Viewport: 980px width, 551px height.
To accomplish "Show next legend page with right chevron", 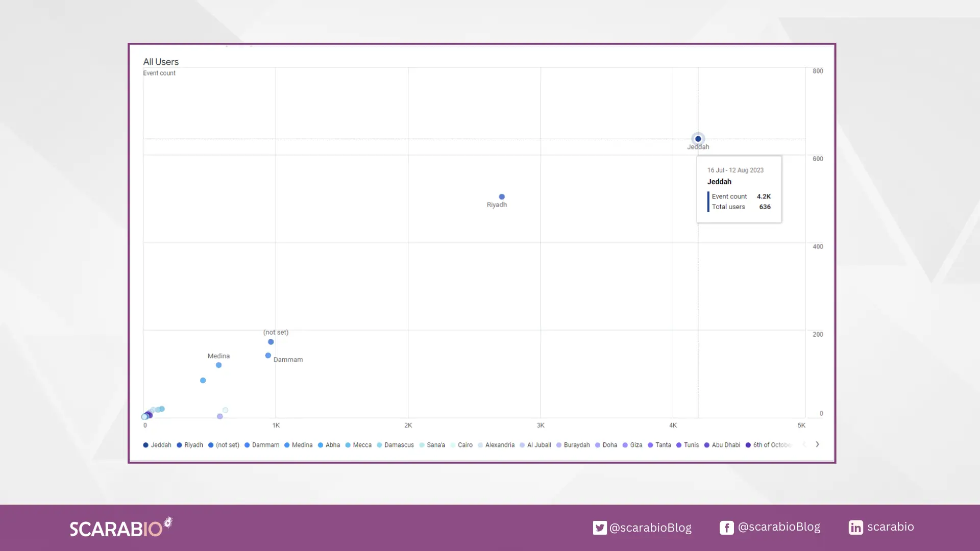I will [x=817, y=444].
